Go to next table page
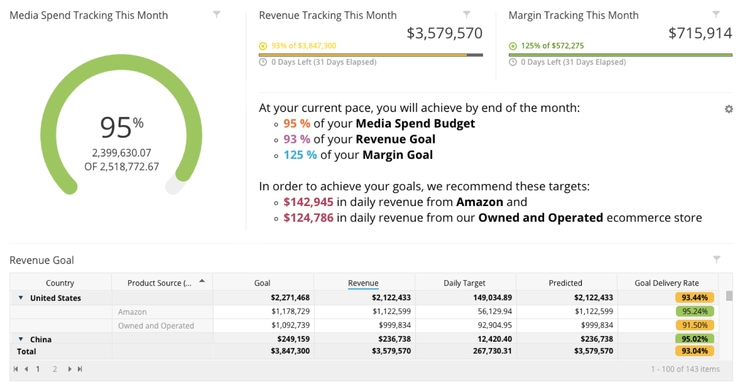Screen dimensions: 750x386 coord(69,369)
